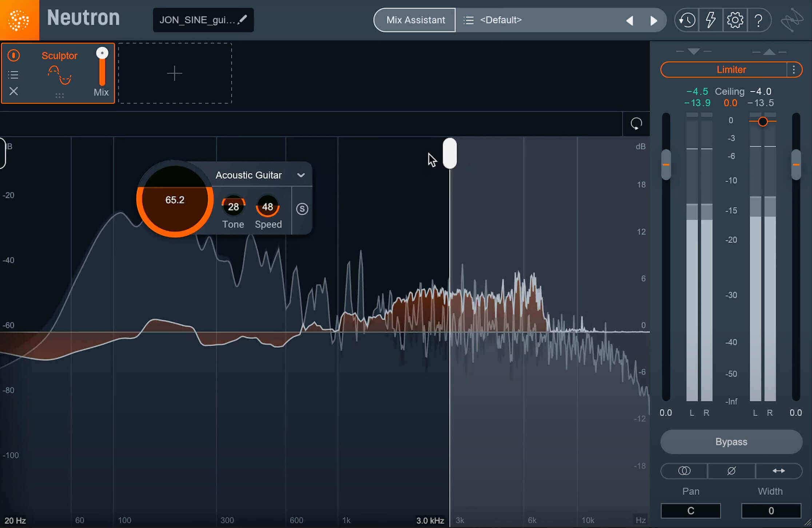
Task: Click the Sculptor amount dial 65.2
Action: click(175, 199)
